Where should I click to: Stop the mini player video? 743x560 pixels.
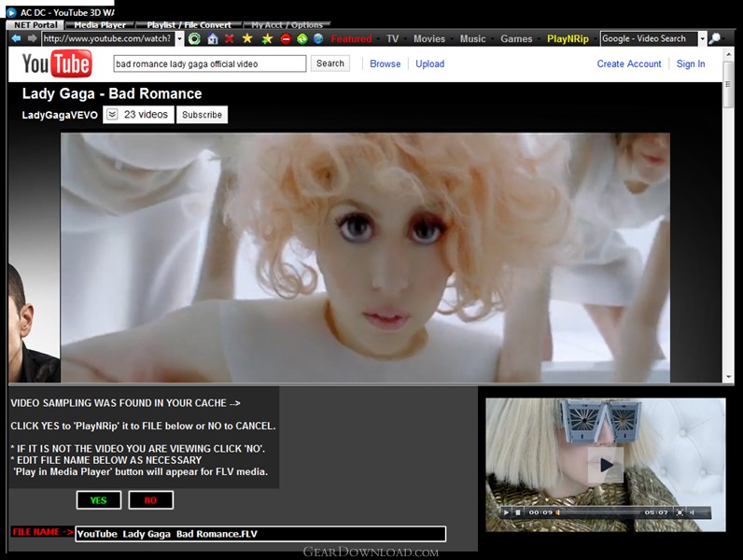(x=518, y=512)
